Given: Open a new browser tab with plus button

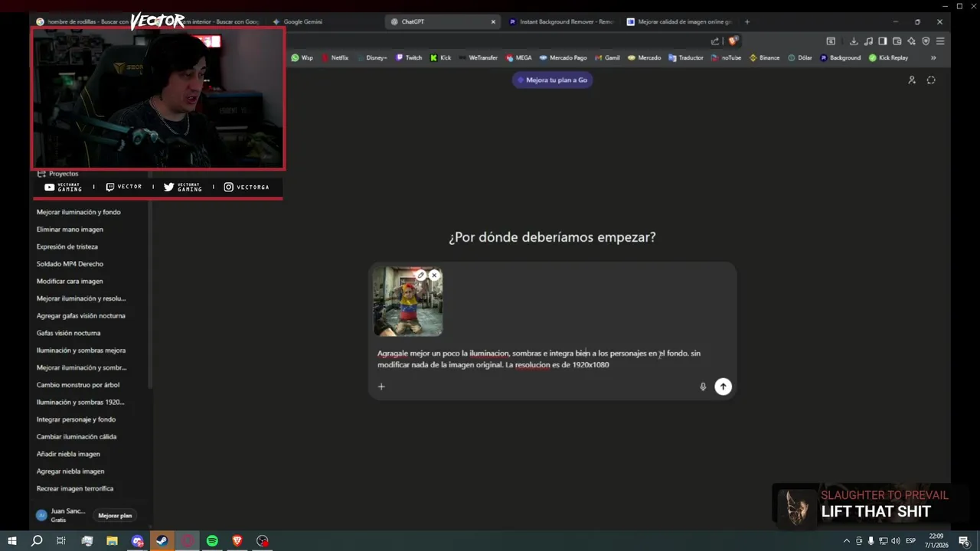Looking at the screenshot, I should pyautogui.click(x=747, y=21).
